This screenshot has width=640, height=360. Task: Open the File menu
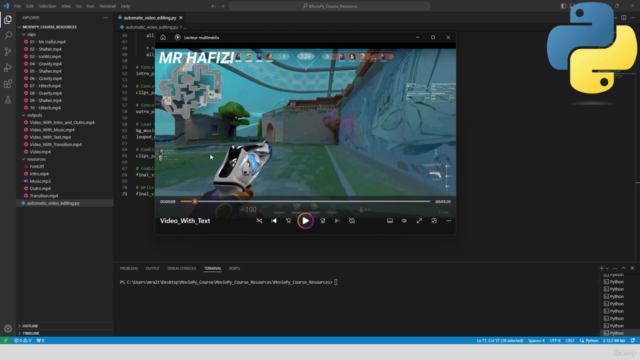18,6
